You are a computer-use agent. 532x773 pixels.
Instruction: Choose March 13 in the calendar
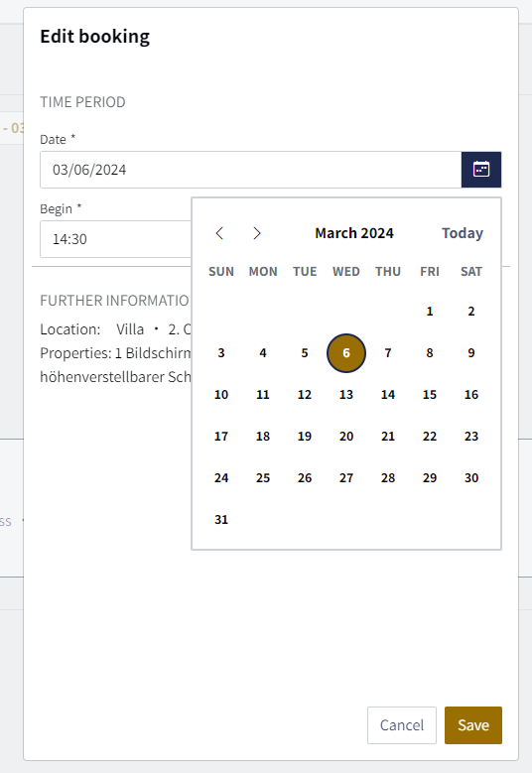(x=346, y=394)
